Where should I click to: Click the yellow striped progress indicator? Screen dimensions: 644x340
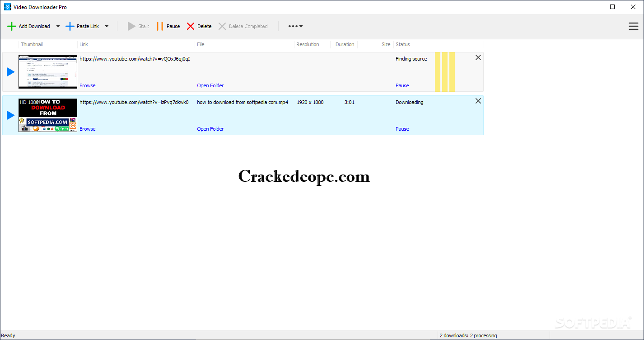pyautogui.click(x=445, y=72)
